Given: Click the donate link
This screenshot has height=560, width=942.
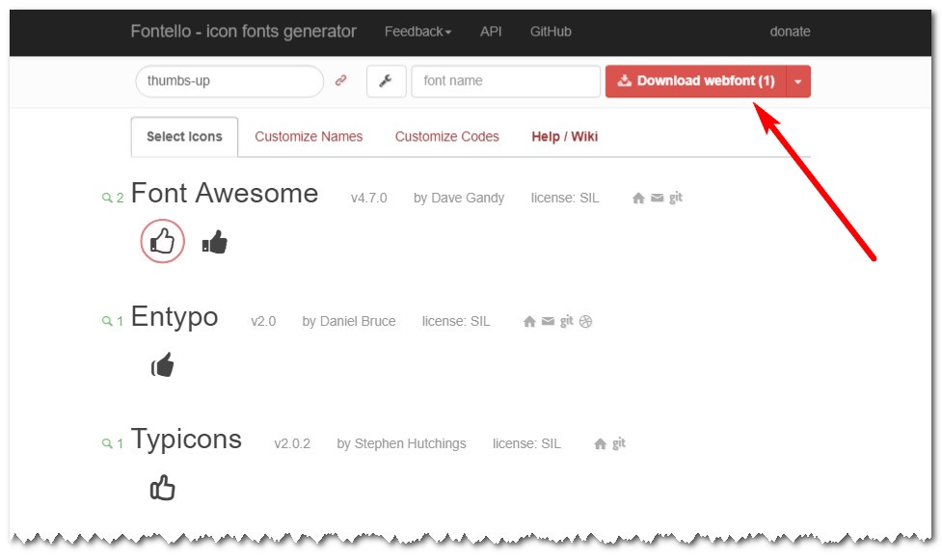Looking at the screenshot, I should (790, 31).
